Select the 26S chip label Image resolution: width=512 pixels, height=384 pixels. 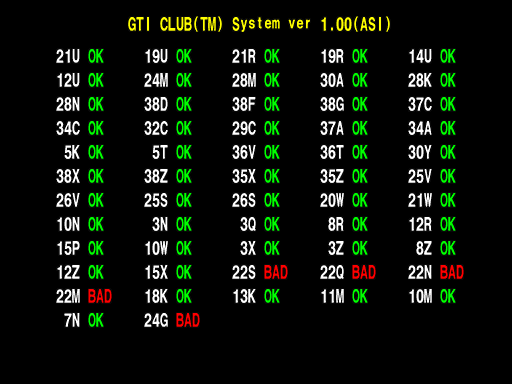244,200
